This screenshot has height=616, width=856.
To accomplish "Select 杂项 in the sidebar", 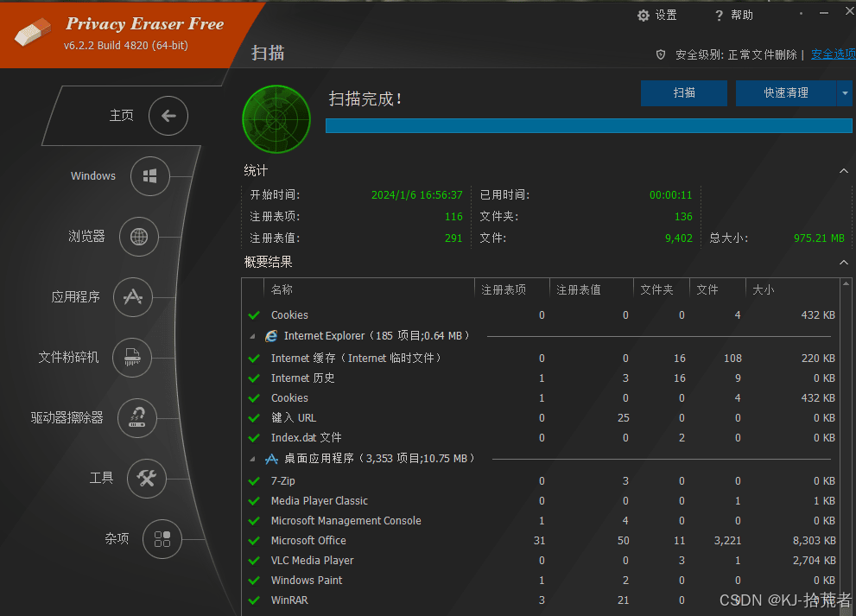I will coord(117,538).
